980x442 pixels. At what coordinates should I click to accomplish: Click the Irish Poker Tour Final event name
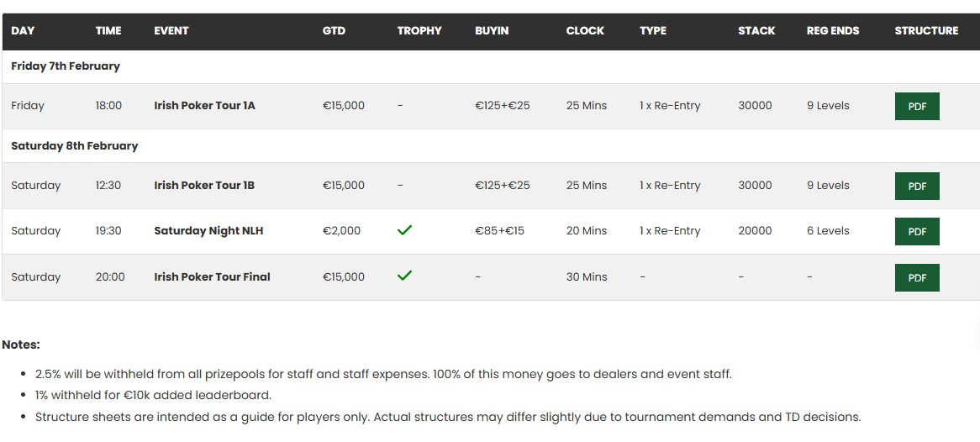tap(212, 277)
